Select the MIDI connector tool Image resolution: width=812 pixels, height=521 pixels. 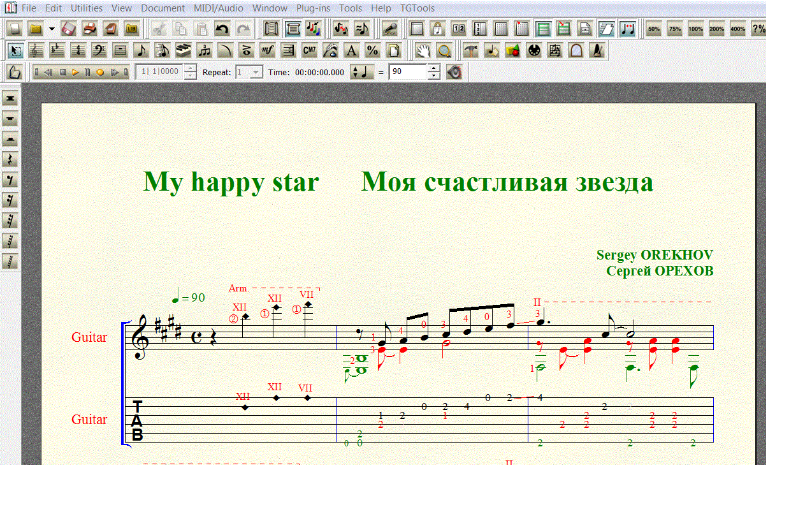(534, 50)
